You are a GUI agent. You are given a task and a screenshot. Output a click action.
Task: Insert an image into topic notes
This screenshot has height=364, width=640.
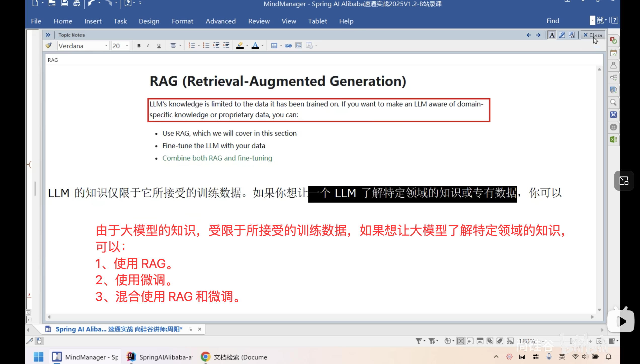[x=299, y=46]
